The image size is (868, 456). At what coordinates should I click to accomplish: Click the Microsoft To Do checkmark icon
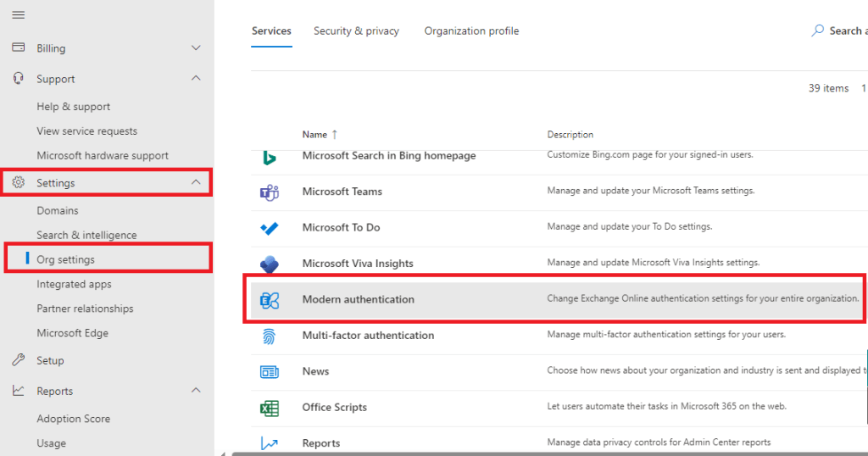click(270, 228)
